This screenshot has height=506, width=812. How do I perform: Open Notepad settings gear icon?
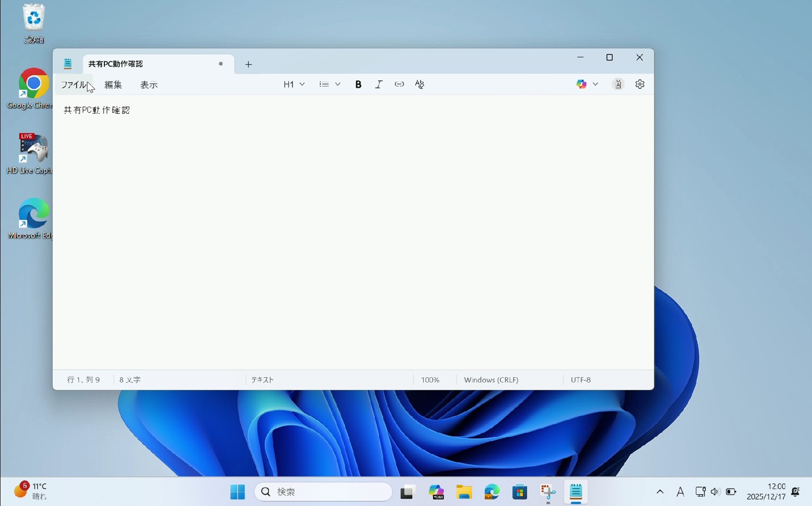pyautogui.click(x=639, y=84)
